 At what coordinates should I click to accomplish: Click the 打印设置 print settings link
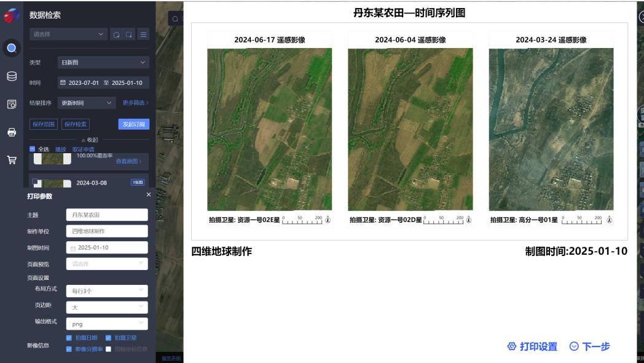533,346
